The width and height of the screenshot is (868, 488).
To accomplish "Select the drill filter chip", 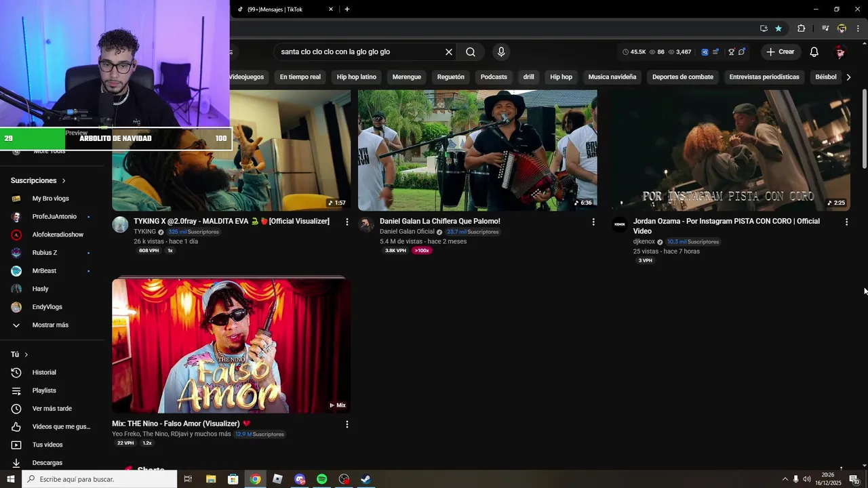I will pos(528,77).
